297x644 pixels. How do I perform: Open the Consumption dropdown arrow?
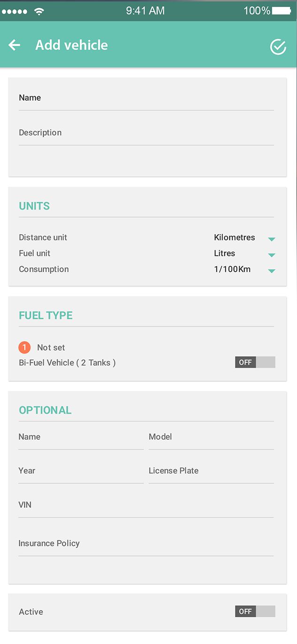coord(271,271)
